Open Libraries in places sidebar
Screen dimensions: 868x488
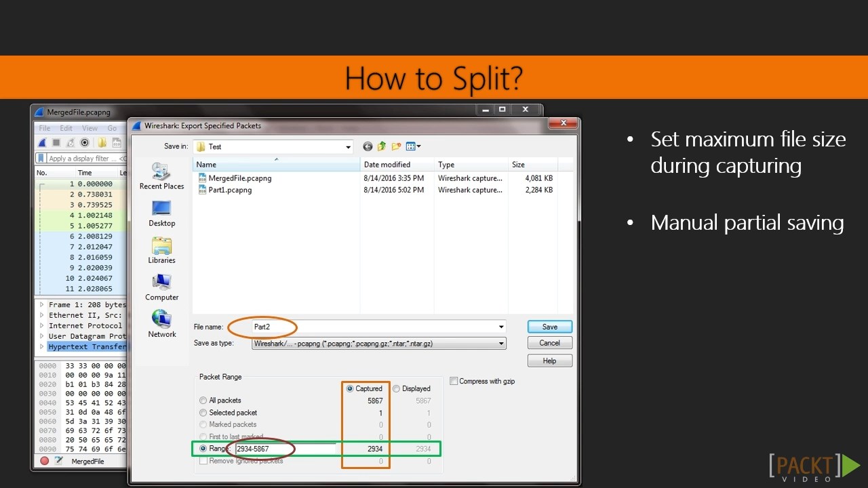(x=161, y=250)
